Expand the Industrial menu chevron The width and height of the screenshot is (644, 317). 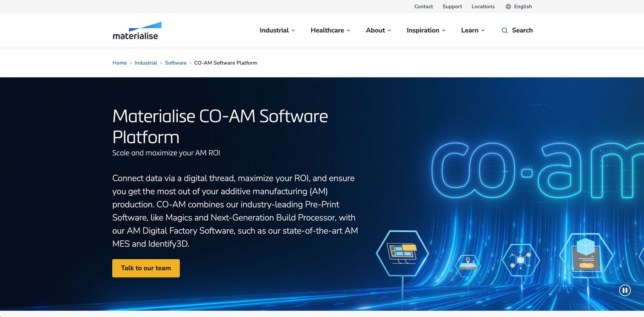(x=293, y=31)
